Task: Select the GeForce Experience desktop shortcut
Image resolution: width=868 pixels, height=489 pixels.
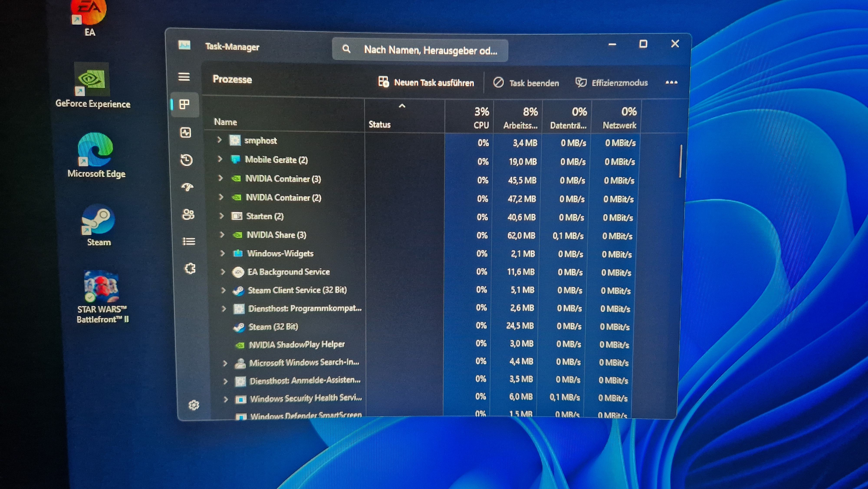Action: pos(93,85)
